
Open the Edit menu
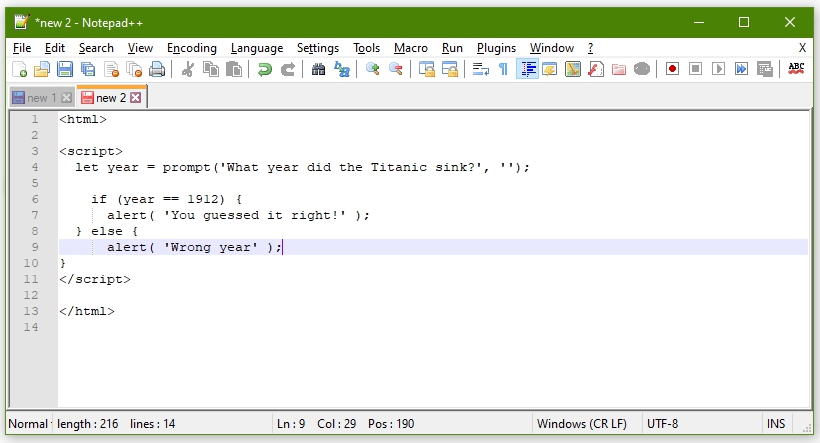[55, 48]
